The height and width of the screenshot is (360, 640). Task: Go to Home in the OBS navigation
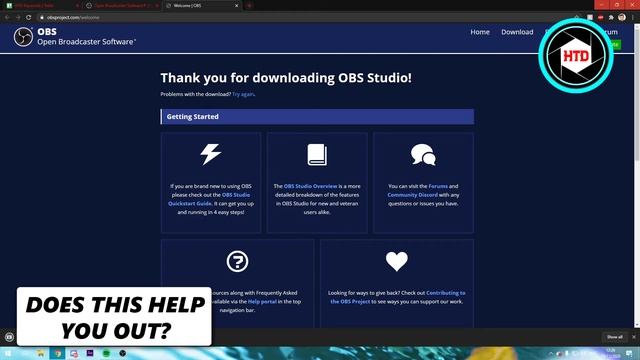pos(480,32)
